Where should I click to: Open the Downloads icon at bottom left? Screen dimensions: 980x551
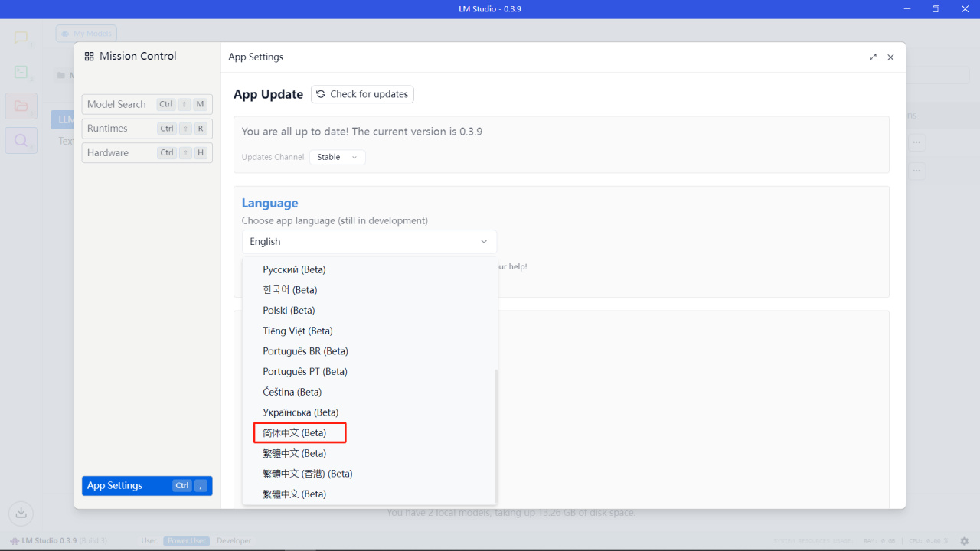21,512
